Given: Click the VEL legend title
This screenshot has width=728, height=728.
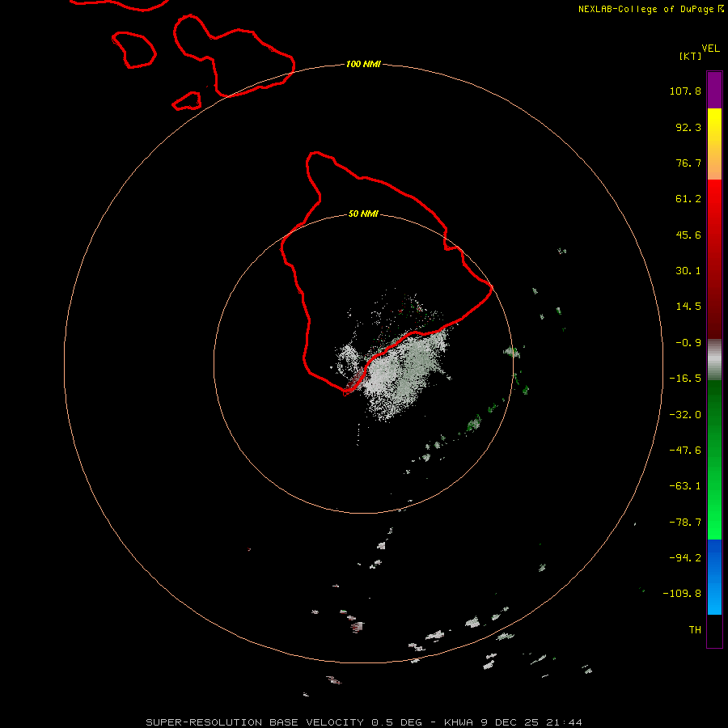Looking at the screenshot, I should [x=710, y=49].
